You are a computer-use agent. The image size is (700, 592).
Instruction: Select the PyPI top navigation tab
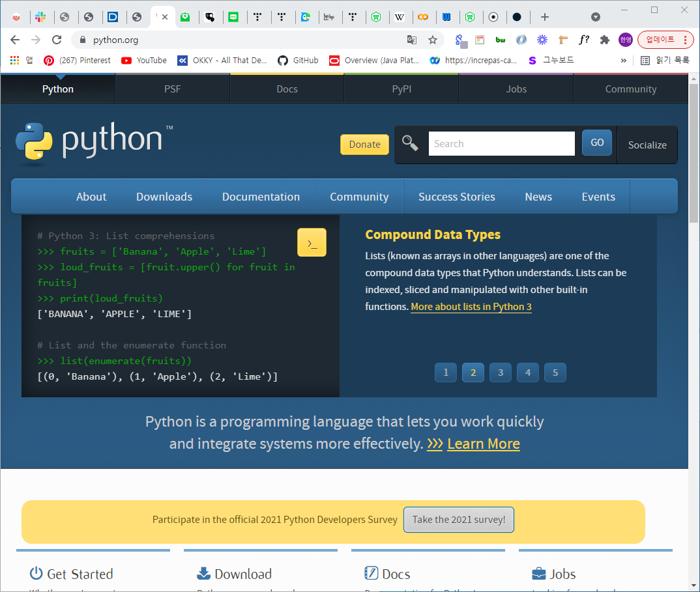click(401, 89)
